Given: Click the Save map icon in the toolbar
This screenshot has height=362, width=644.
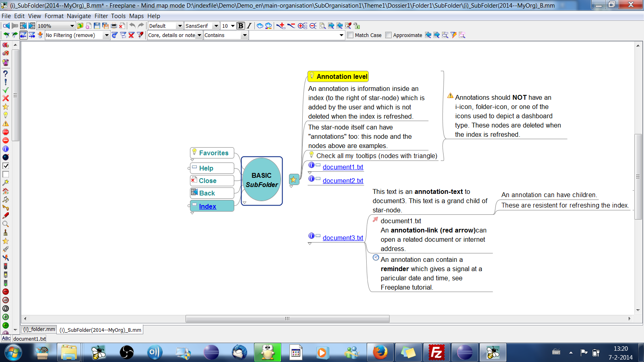Looking at the screenshot, I should point(97,26).
